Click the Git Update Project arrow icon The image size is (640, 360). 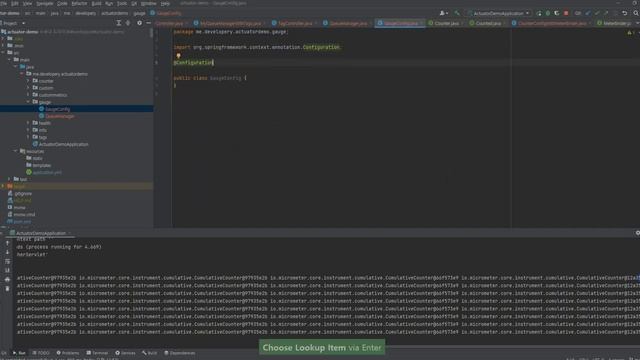click(x=588, y=13)
